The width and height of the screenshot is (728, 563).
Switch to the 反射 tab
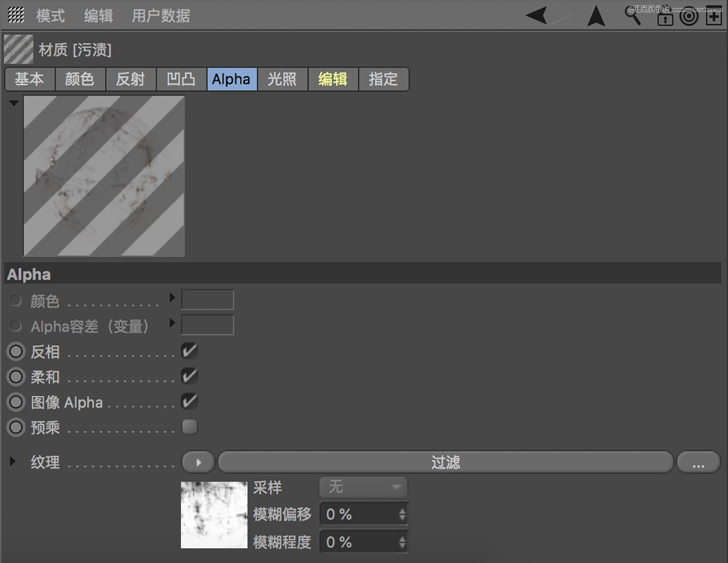click(130, 79)
